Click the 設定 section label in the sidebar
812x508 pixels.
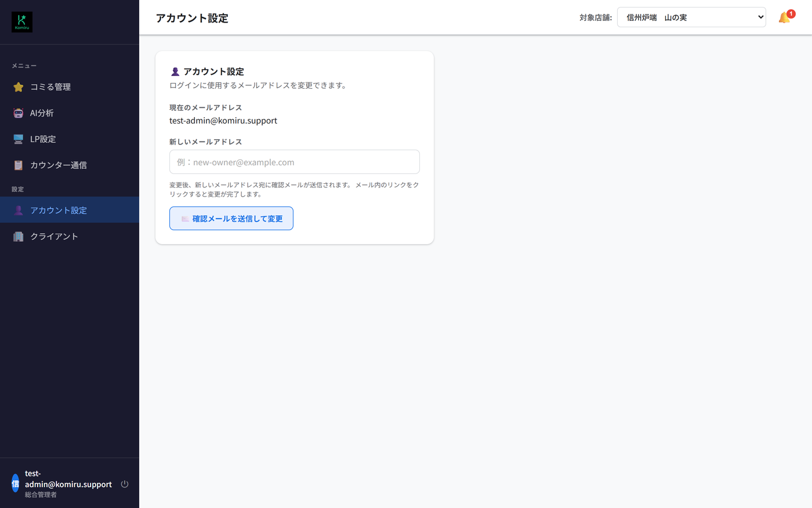[18, 190]
